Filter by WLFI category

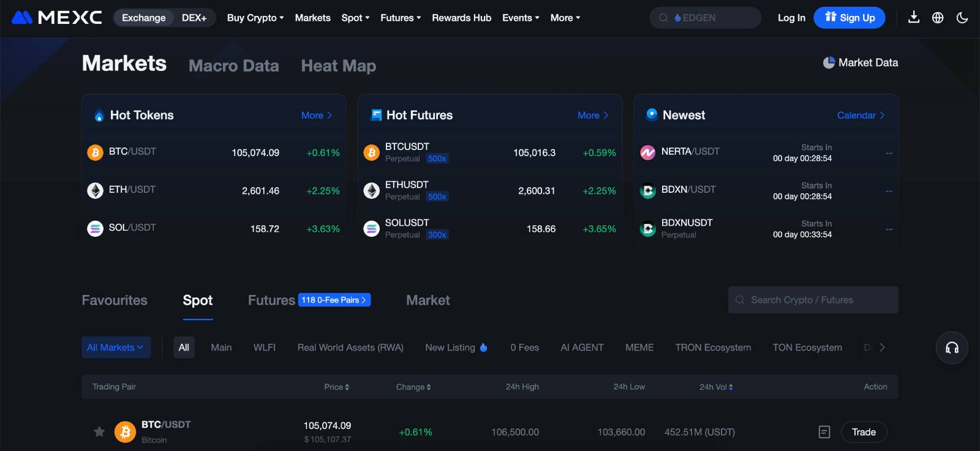pos(264,348)
